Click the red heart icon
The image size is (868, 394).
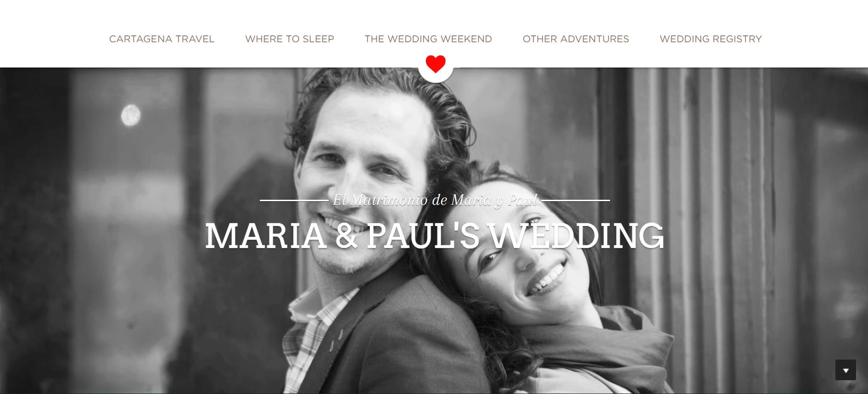click(436, 64)
